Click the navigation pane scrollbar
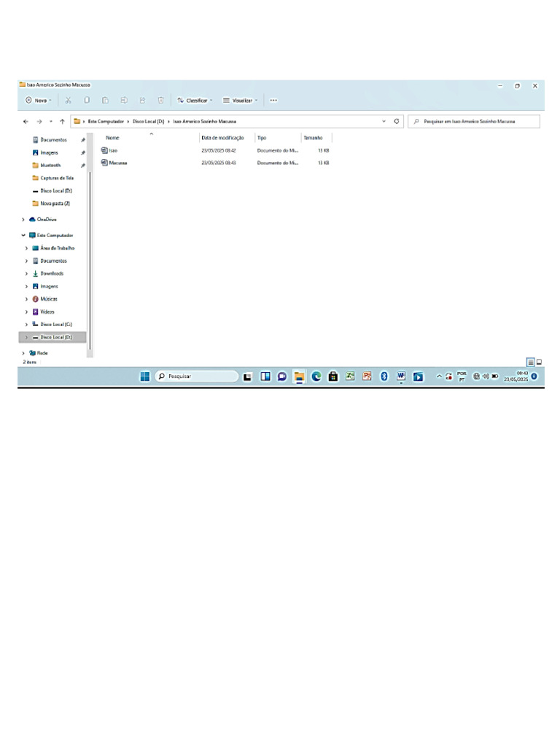Viewport: 560px width, 747px height. point(89,261)
